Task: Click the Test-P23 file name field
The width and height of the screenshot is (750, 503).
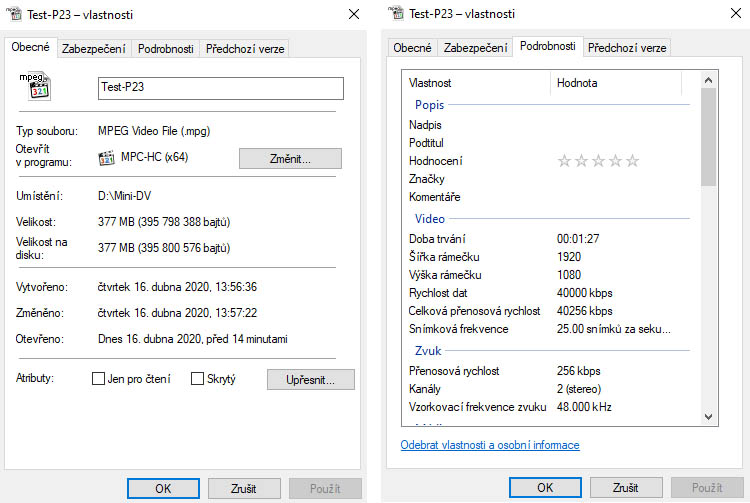Action: point(220,88)
